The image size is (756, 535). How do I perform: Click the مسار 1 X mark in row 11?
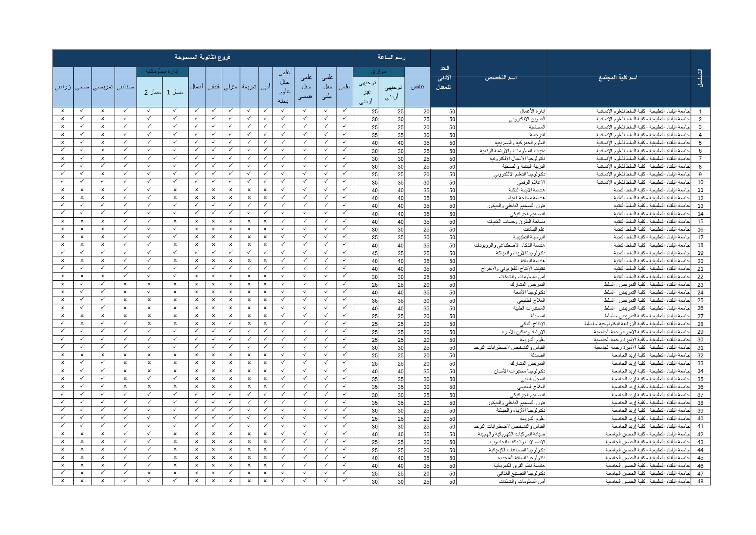point(175,190)
